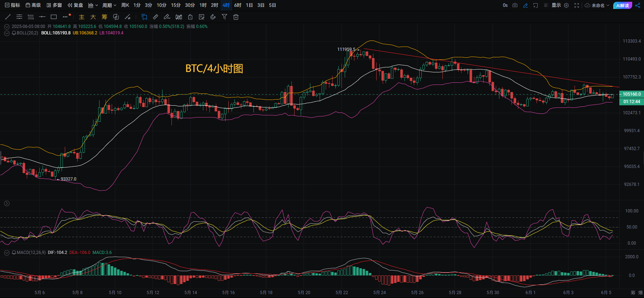Open the 多窗 multi-window layout

pyautogui.click(x=54, y=5)
